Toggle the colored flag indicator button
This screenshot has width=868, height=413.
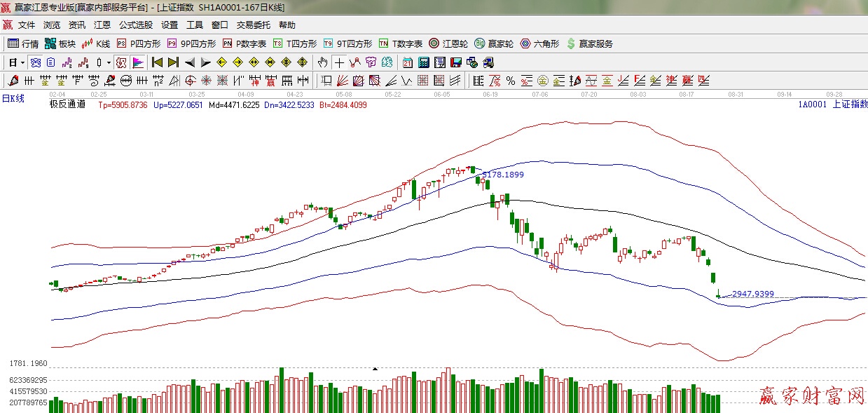tap(137, 62)
